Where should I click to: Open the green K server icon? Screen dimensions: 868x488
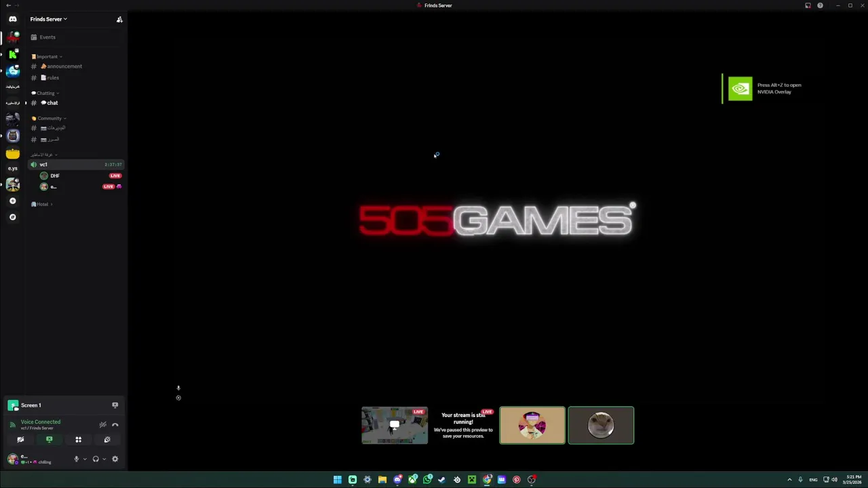(x=12, y=54)
